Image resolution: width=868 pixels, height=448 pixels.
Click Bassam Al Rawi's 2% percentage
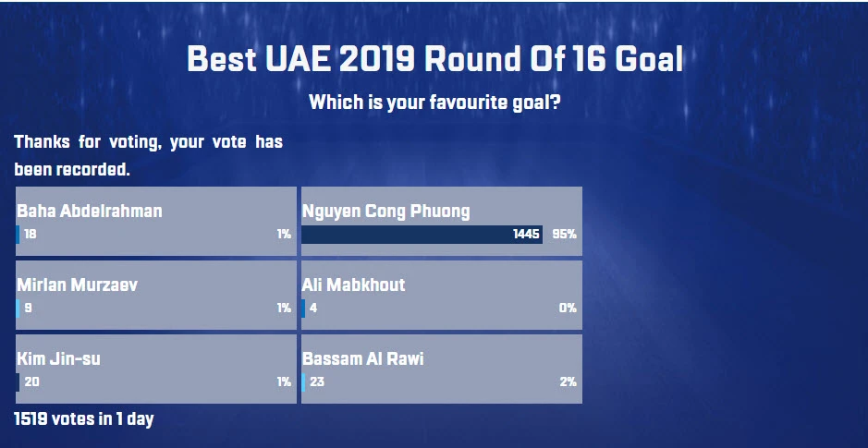pos(567,382)
